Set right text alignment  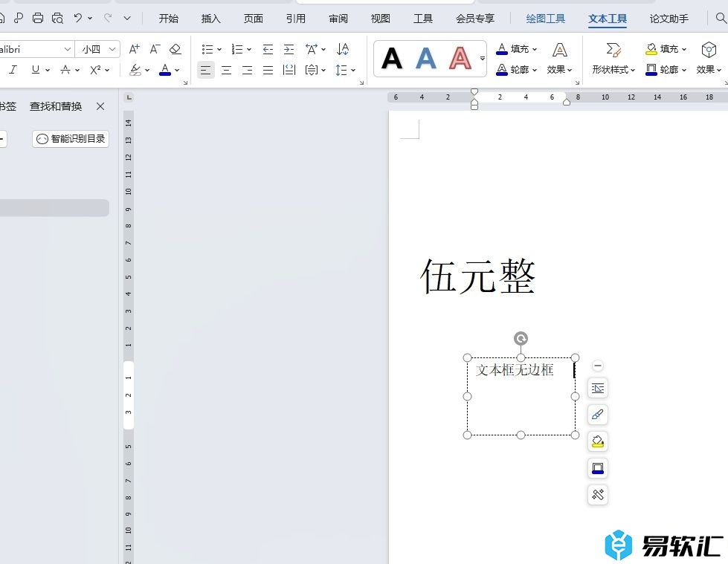247,70
